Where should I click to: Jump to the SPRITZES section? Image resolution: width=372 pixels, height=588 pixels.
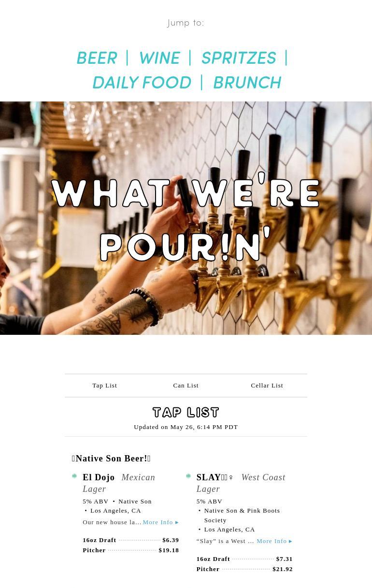coord(238,58)
